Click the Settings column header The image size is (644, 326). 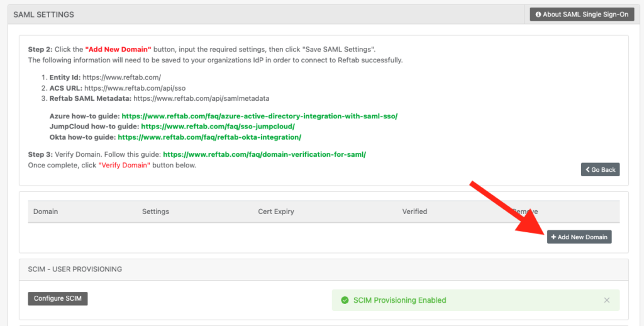[156, 211]
